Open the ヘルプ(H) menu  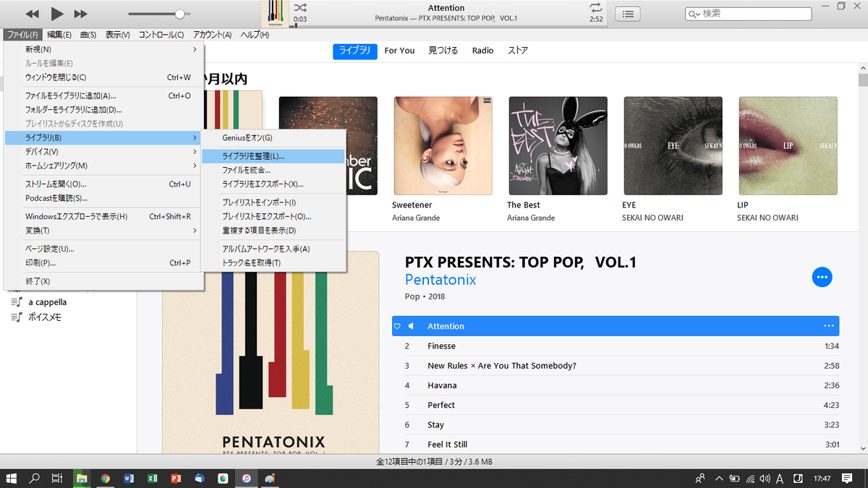coord(255,35)
